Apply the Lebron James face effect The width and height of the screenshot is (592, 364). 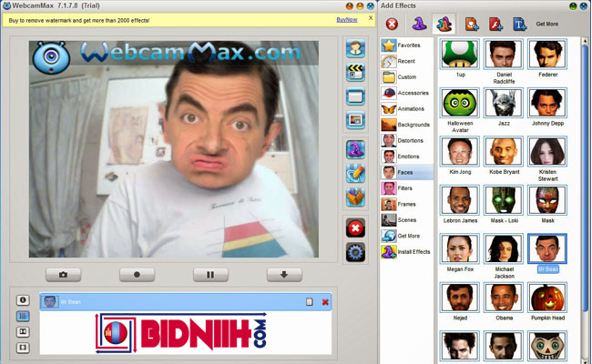(x=459, y=200)
